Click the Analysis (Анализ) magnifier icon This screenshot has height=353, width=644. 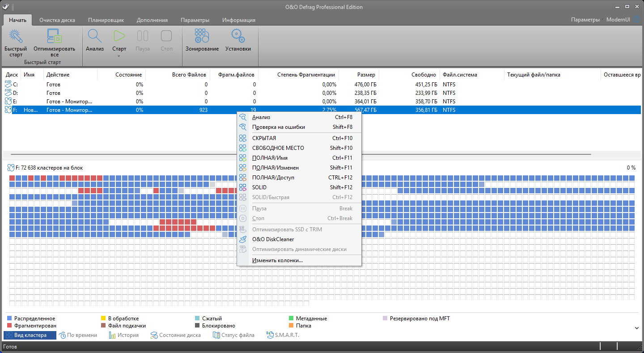95,37
